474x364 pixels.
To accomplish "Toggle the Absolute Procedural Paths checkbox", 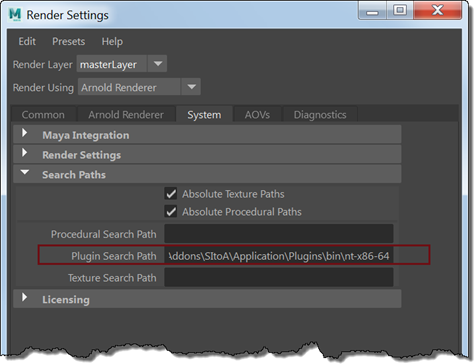I will coord(171,212).
